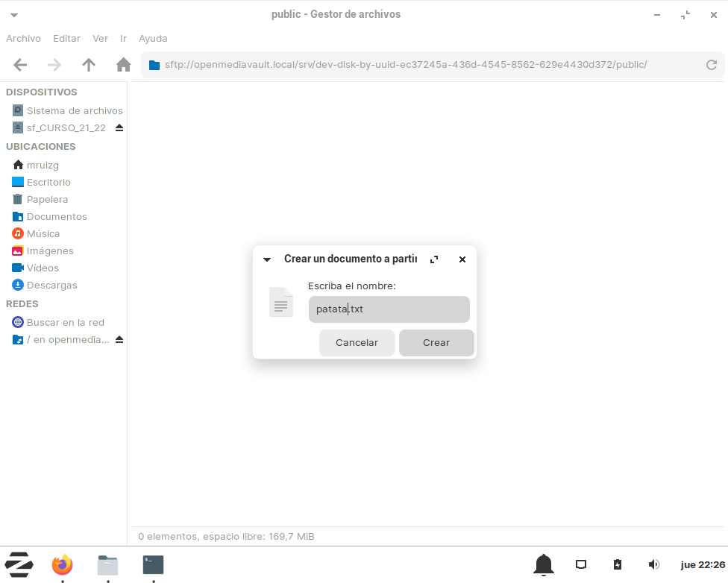728x583 pixels.
Task: Select Papelera in the sidebar
Action: [x=47, y=199]
